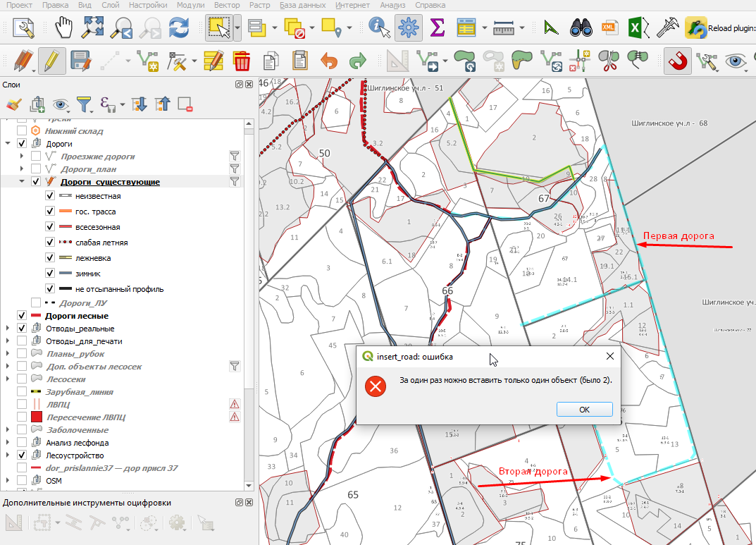
Task: Click OK in the insert_road error dialog
Action: click(584, 410)
